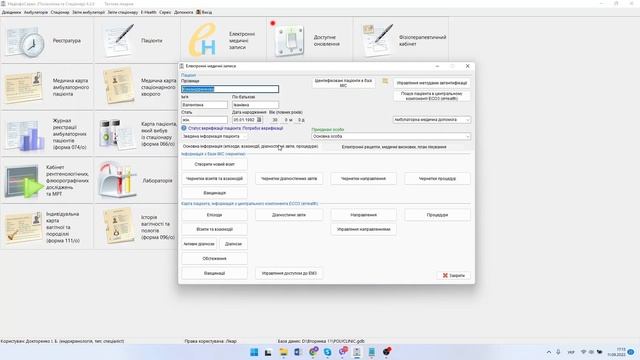
Task: Click the small yellow card icon near identification button
Action: (385, 82)
